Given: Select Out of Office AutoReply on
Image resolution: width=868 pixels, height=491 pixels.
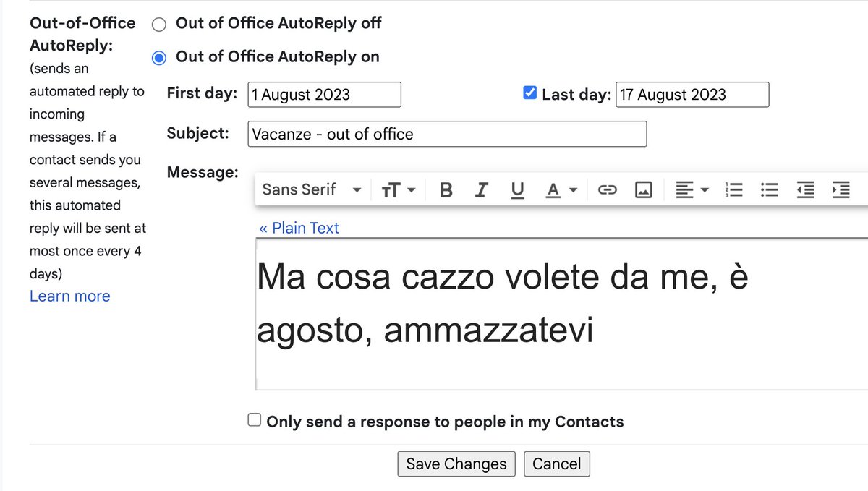Looking at the screenshot, I should pos(159,58).
